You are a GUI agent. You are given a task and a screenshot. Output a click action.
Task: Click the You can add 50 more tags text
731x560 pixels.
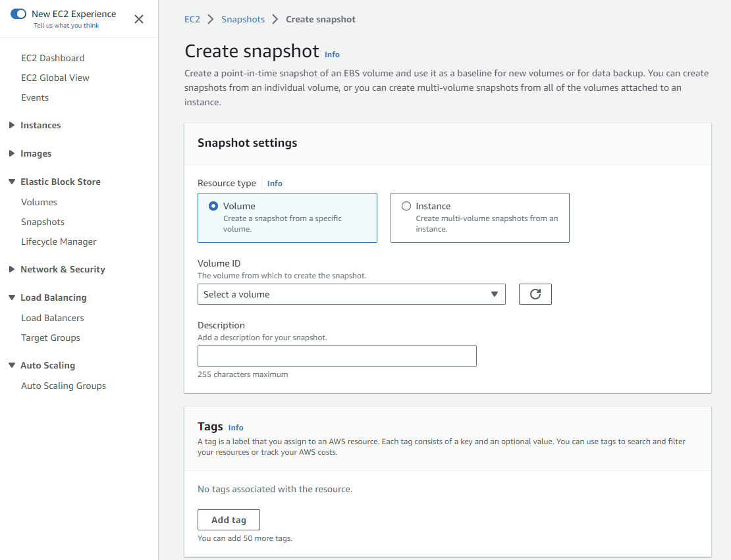coord(245,538)
